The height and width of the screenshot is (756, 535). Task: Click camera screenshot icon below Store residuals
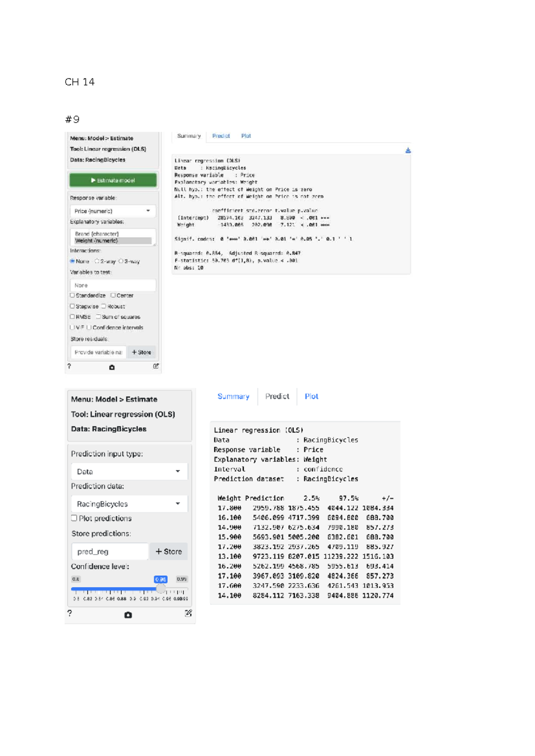click(112, 367)
